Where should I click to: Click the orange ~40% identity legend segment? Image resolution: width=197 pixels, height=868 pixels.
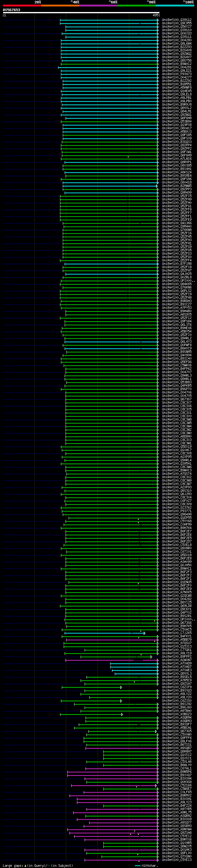point(60,6)
